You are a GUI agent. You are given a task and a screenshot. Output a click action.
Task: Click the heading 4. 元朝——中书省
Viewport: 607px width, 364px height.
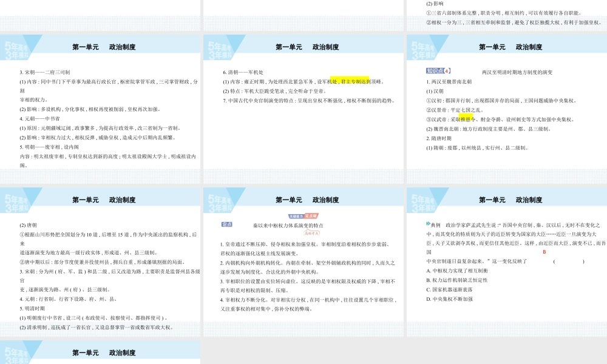click(x=40, y=119)
